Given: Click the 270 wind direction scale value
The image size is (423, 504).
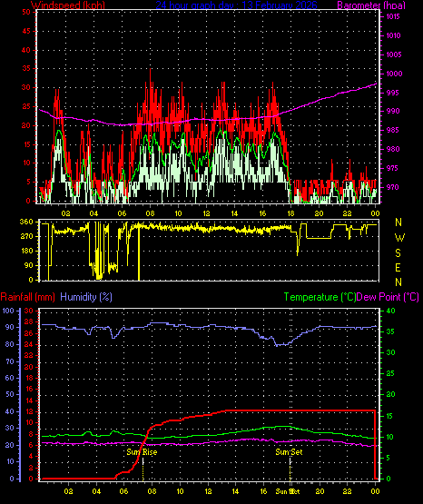Looking at the screenshot, I should coord(26,237).
